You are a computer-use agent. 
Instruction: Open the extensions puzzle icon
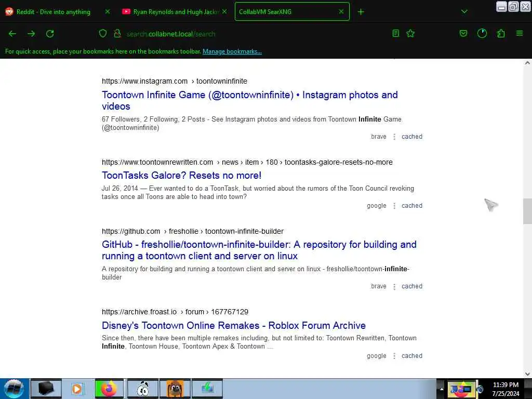pyautogui.click(x=501, y=33)
